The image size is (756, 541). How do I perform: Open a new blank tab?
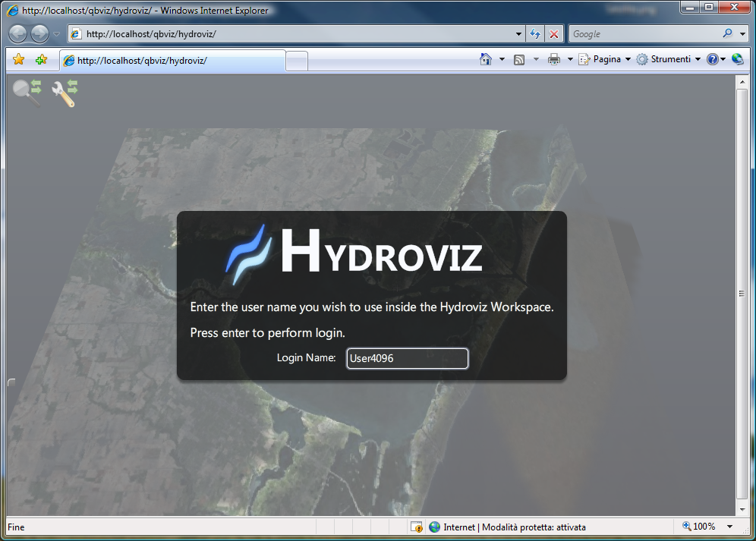click(297, 61)
